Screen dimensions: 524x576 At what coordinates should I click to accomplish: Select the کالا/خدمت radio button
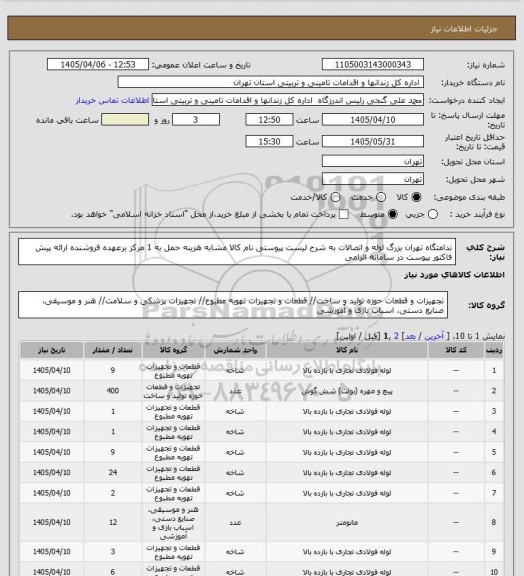(335, 197)
